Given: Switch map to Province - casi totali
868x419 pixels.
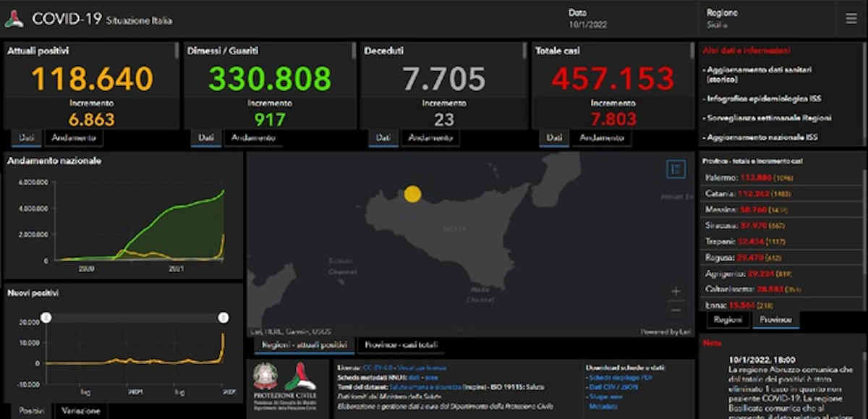Looking at the screenshot, I should click(x=401, y=345).
